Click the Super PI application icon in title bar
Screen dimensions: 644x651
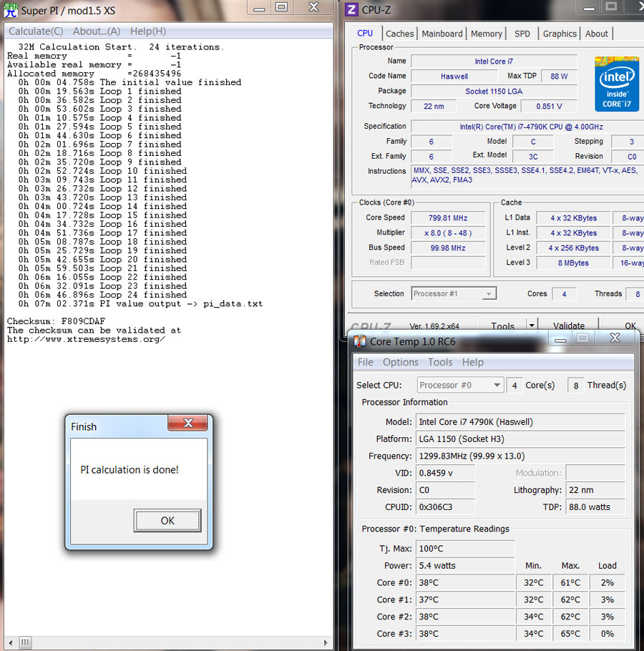11,10
